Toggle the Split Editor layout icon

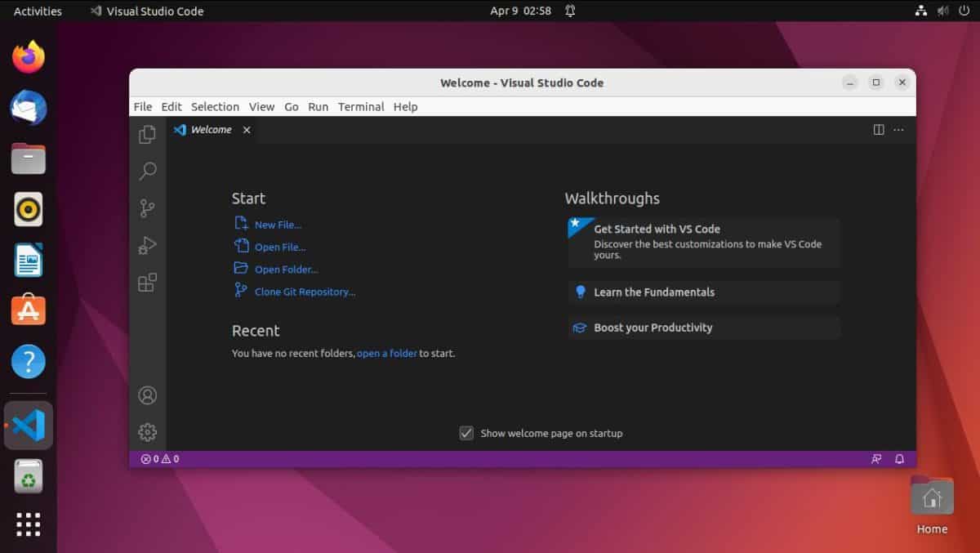point(878,129)
